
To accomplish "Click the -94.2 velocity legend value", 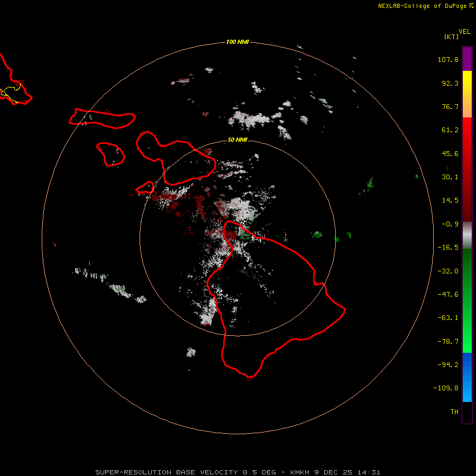I will pos(448,365).
